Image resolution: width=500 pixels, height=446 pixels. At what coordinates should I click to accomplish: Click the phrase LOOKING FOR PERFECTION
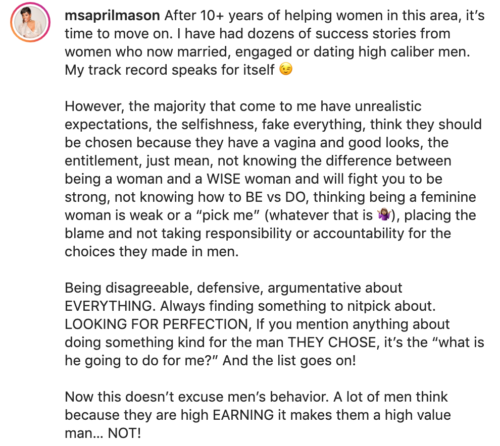(158, 324)
